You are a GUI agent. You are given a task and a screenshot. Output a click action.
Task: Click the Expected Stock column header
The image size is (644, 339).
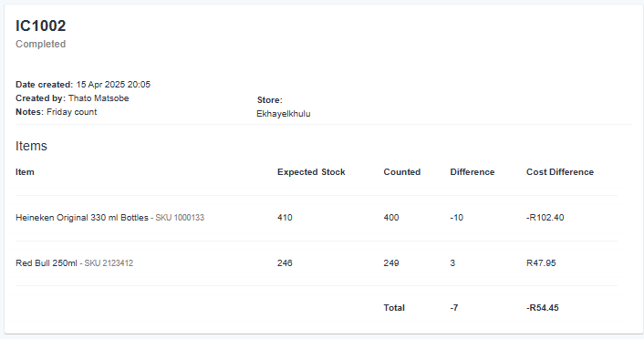(x=311, y=172)
